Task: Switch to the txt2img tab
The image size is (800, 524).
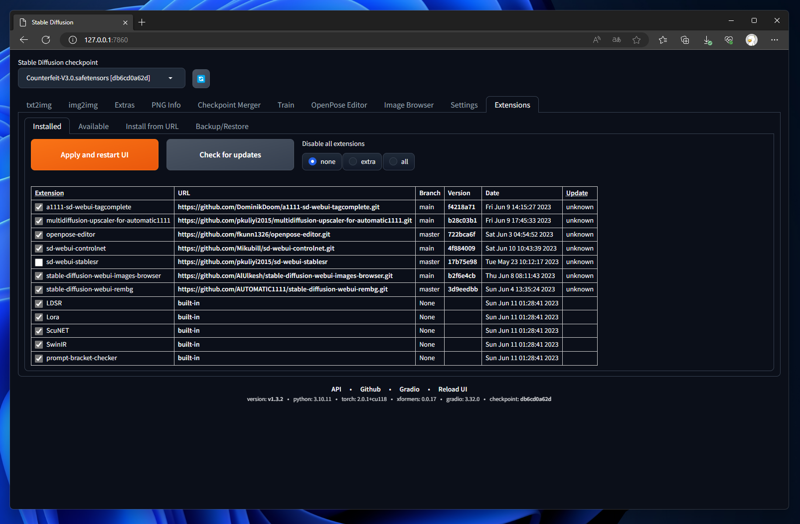Action: click(39, 105)
